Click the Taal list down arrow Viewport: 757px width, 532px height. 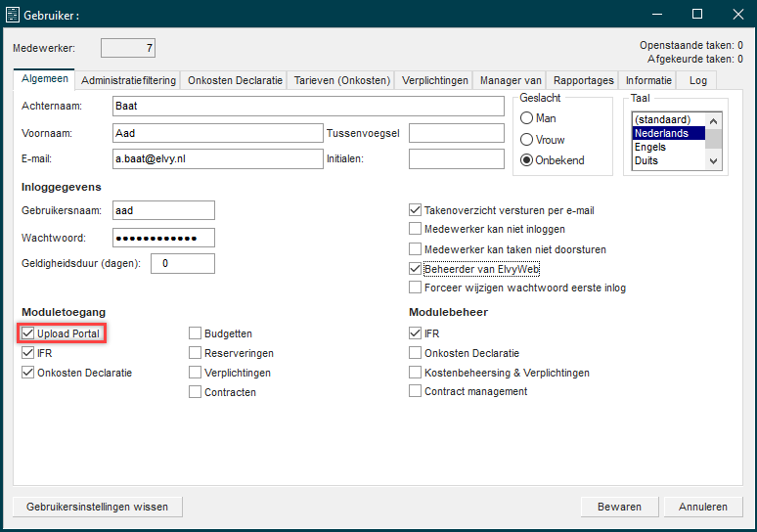(x=714, y=161)
